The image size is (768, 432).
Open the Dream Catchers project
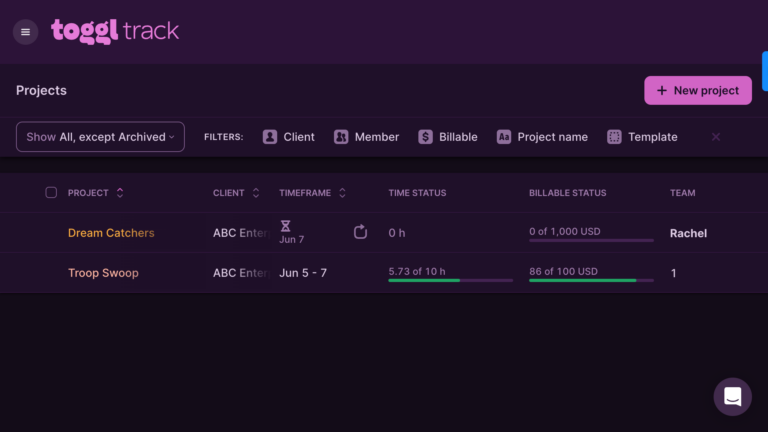click(x=111, y=233)
